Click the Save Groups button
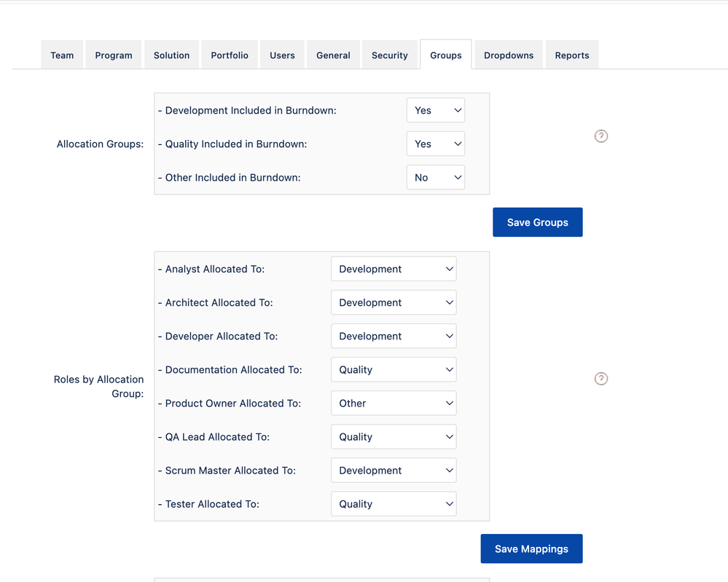Viewport: 728px width, 582px height. (538, 222)
